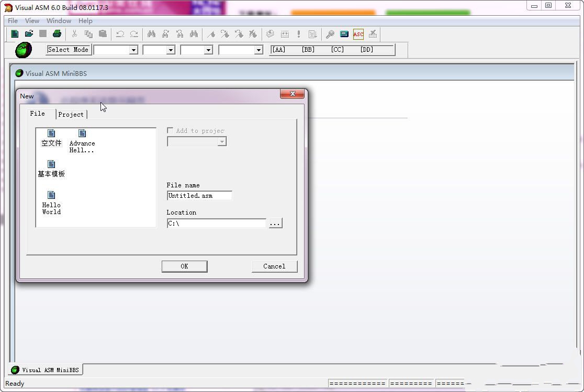Maximize the Visual ASM main window
The height and width of the screenshot is (392, 584).
pyautogui.click(x=548, y=6)
